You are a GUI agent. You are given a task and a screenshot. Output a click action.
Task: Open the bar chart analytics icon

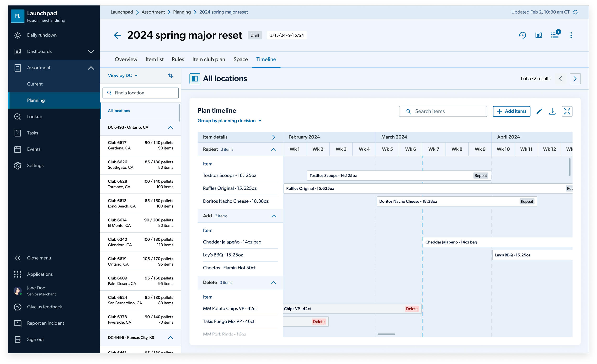(x=538, y=35)
